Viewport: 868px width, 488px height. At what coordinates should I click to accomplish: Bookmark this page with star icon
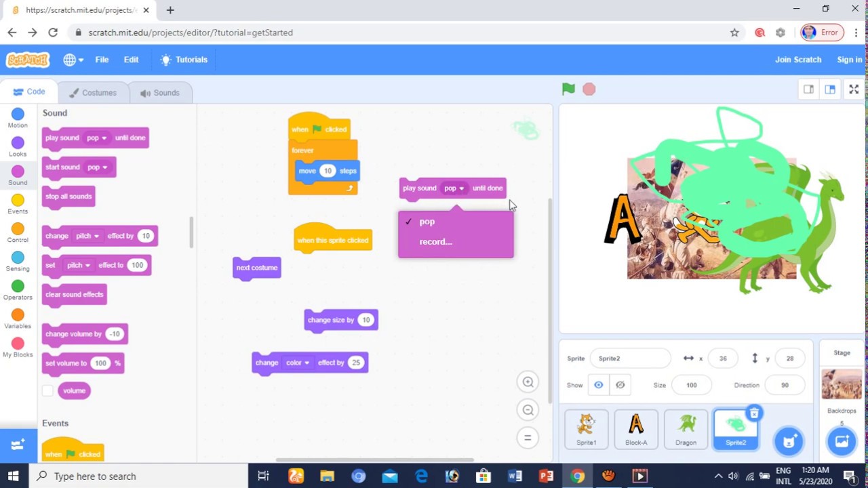tap(734, 33)
